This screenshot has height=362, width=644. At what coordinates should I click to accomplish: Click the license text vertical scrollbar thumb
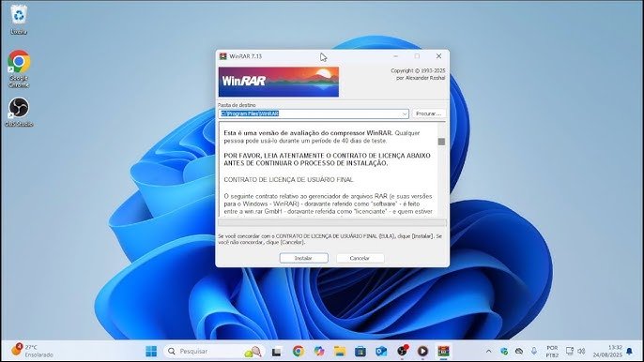click(x=441, y=142)
